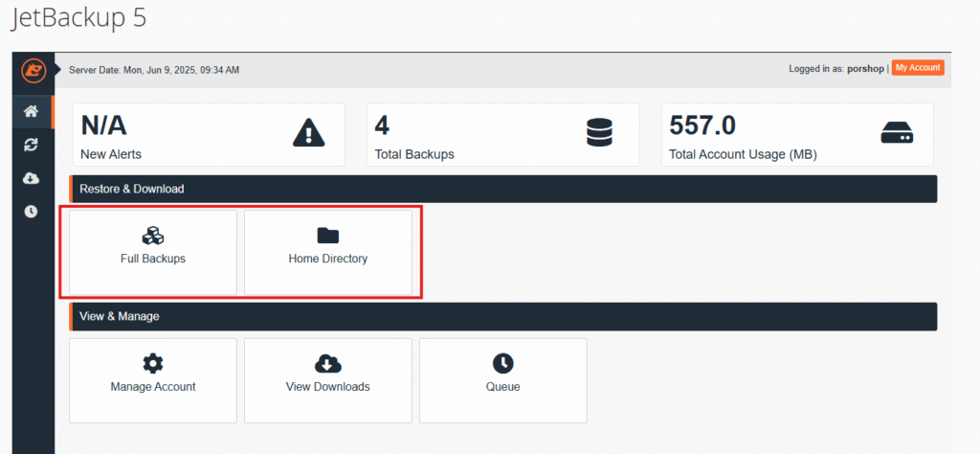This screenshot has width=980, height=454.
Task: Click the Full Backups cubes icon
Action: click(153, 236)
